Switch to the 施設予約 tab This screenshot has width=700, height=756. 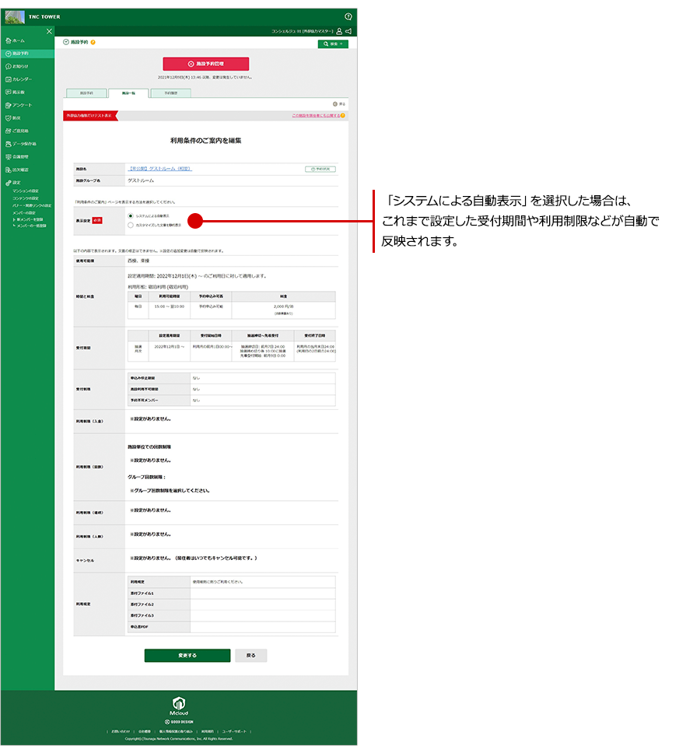(x=86, y=93)
